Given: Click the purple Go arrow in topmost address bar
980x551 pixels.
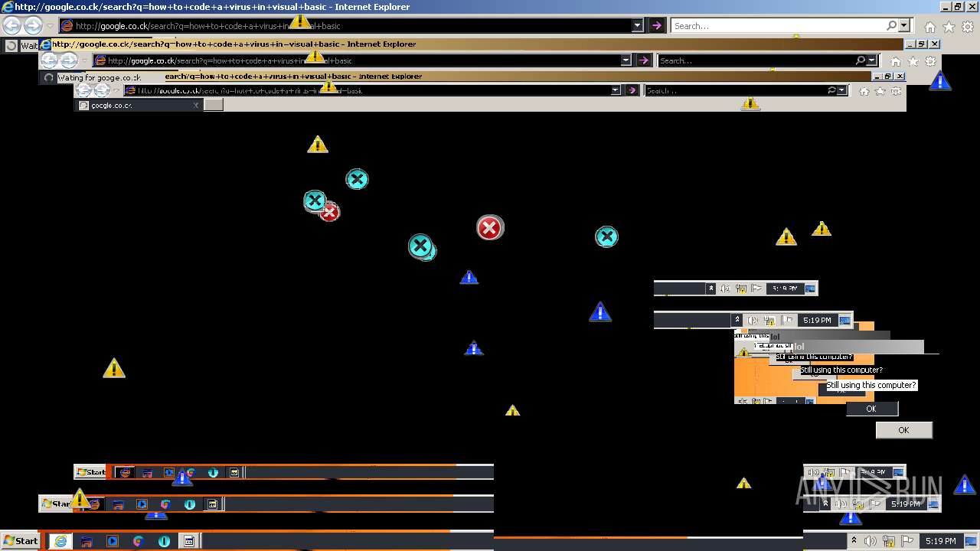Looking at the screenshot, I should tap(656, 26).
